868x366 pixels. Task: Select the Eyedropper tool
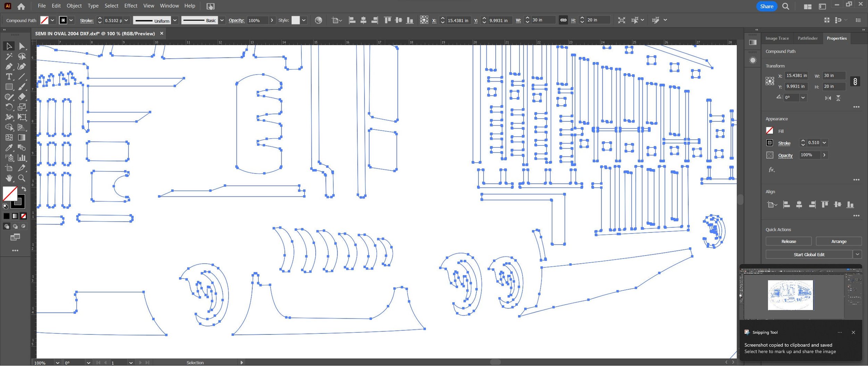9,148
